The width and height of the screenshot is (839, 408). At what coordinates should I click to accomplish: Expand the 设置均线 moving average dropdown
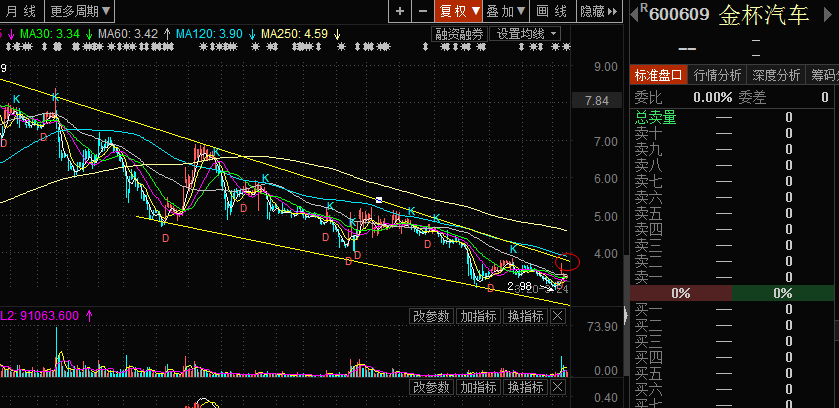coord(526,34)
